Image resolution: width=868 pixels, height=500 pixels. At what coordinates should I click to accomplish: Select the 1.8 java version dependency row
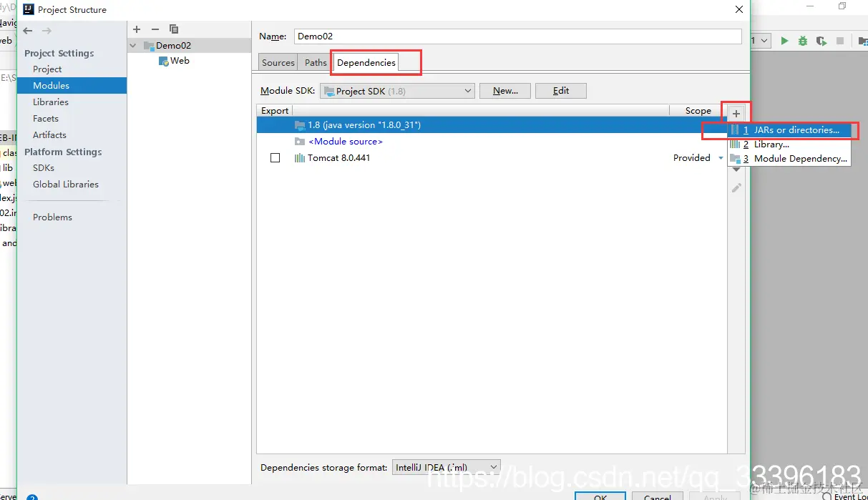pyautogui.click(x=492, y=125)
